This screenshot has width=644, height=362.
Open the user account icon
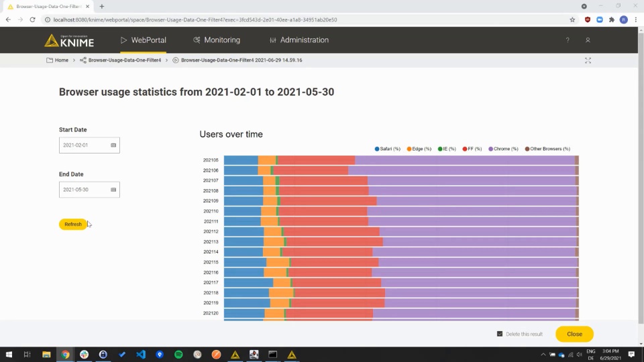[588, 40]
